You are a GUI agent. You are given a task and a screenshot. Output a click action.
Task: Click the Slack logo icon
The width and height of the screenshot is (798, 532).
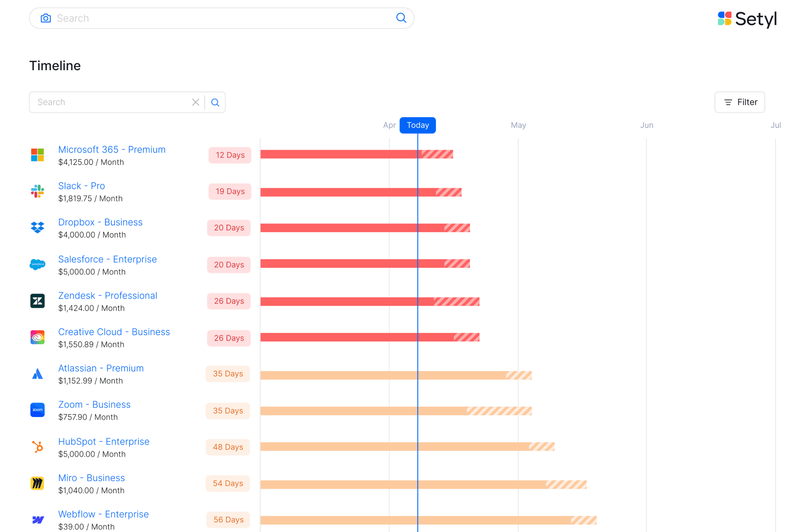coord(37,191)
